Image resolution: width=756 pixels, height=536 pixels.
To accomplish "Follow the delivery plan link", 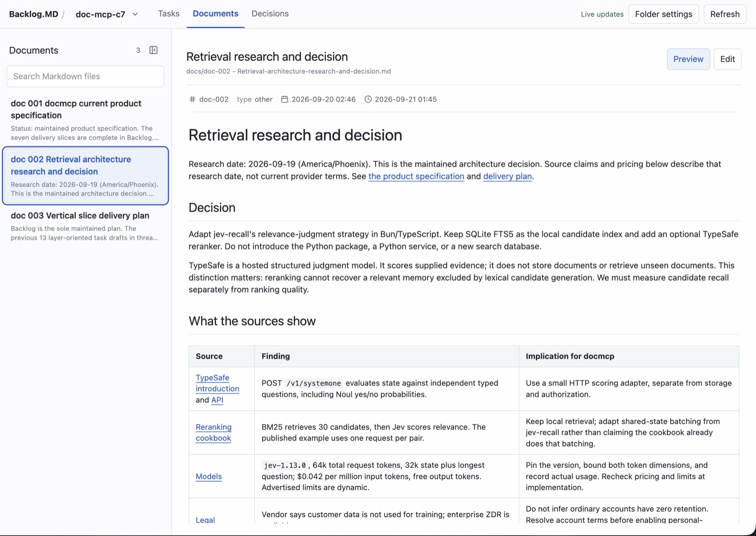I will (507, 176).
